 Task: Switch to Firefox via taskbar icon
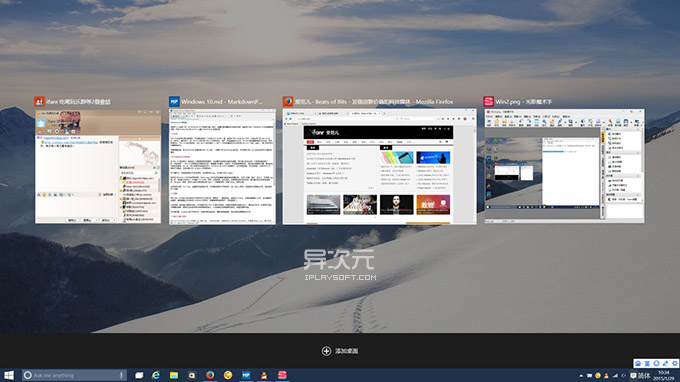pos(210,375)
